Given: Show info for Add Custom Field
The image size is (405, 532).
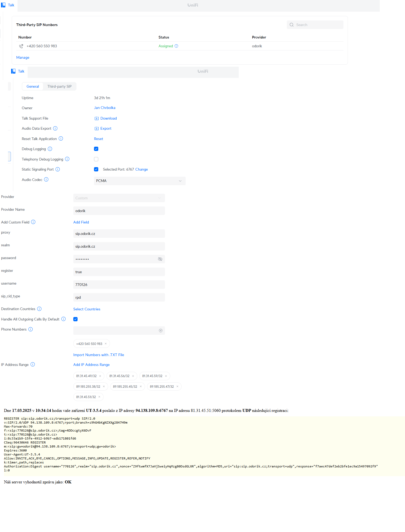Looking at the screenshot, I should tap(33, 222).
